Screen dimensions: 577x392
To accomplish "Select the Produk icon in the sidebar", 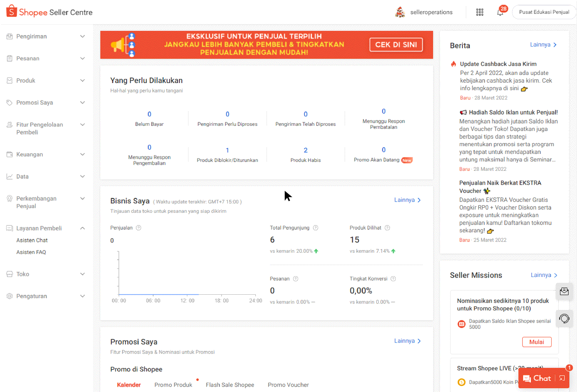I will point(9,80).
